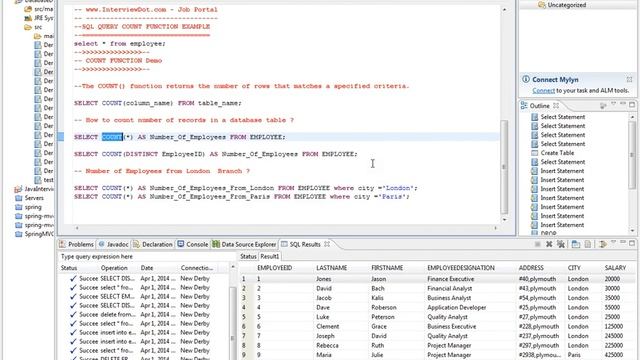Click the salary value '425000'

tap(613, 355)
